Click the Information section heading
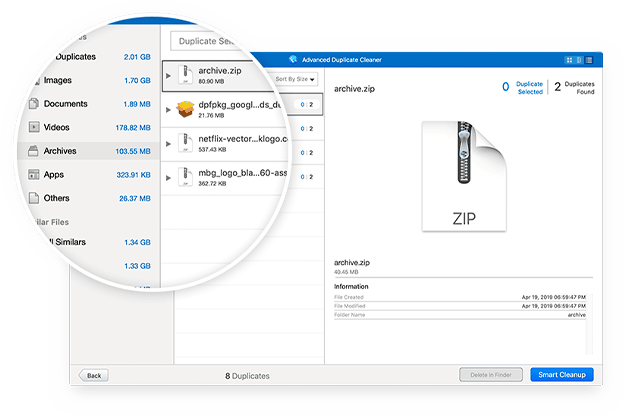This screenshot has width=625, height=418. pyautogui.click(x=351, y=287)
